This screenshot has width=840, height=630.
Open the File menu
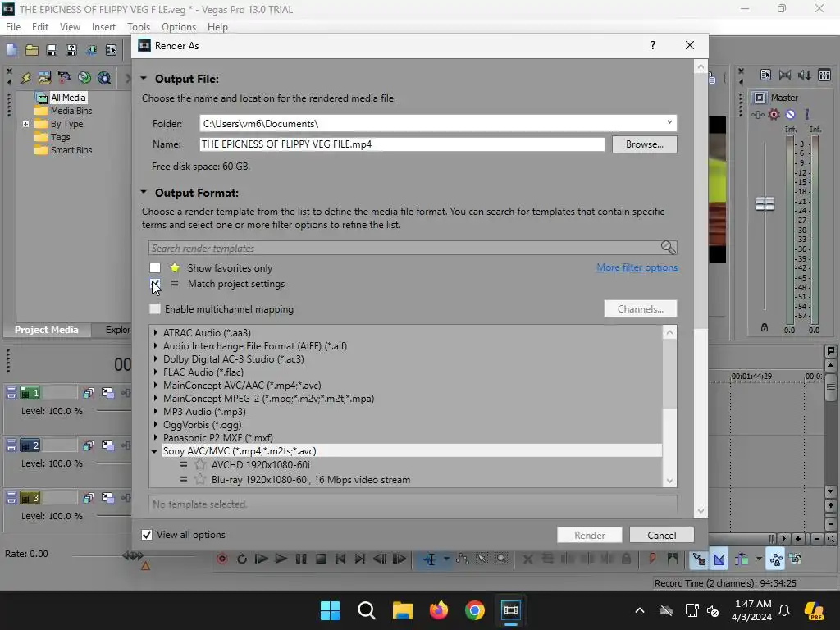click(x=13, y=27)
